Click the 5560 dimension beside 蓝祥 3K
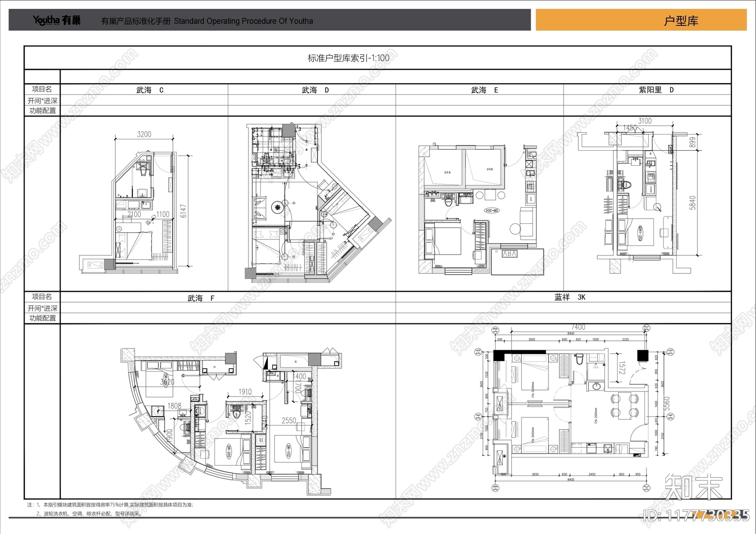756x534 pixels. pos(666,404)
